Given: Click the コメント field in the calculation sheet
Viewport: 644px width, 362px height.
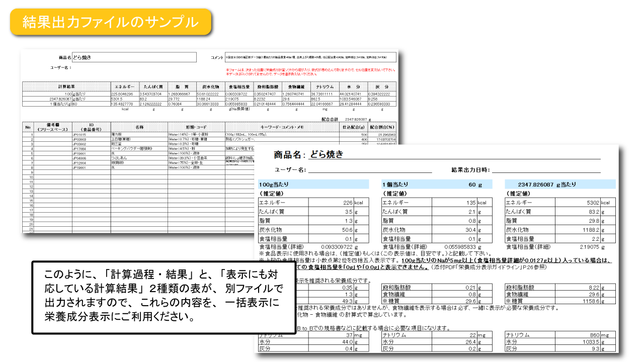Looking at the screenshot, I should point(310,57).
